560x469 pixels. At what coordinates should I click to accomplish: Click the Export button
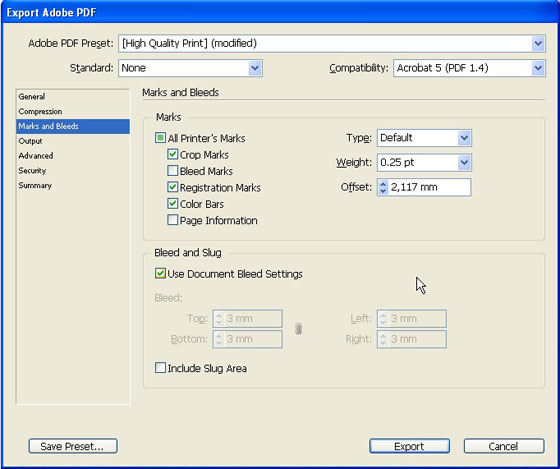pyautogui.click(x=409, y=446)
